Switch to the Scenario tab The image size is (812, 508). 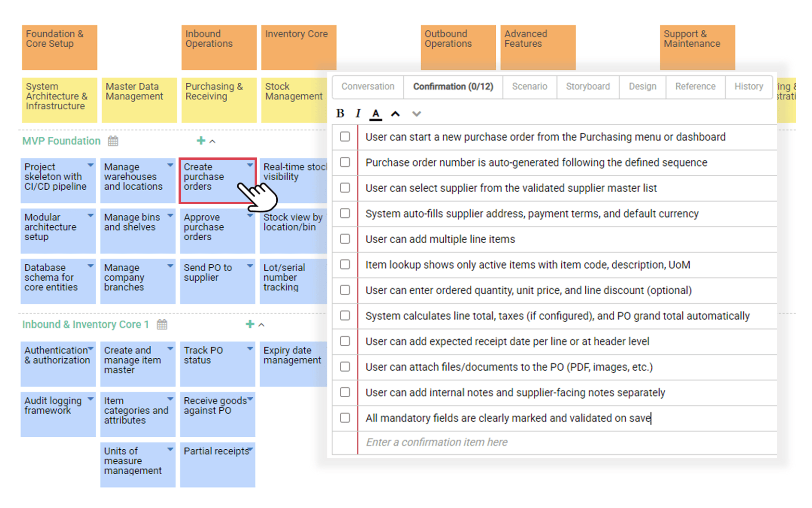click(x=529, y=87)
